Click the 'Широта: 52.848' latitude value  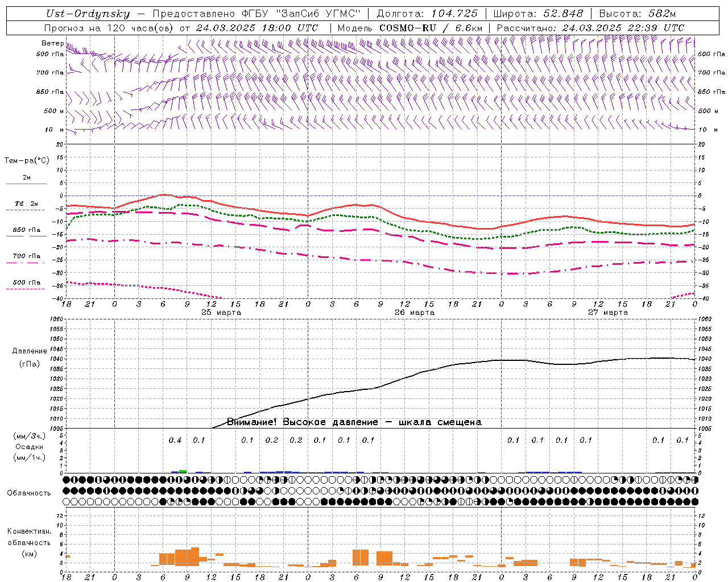point(538,14)
